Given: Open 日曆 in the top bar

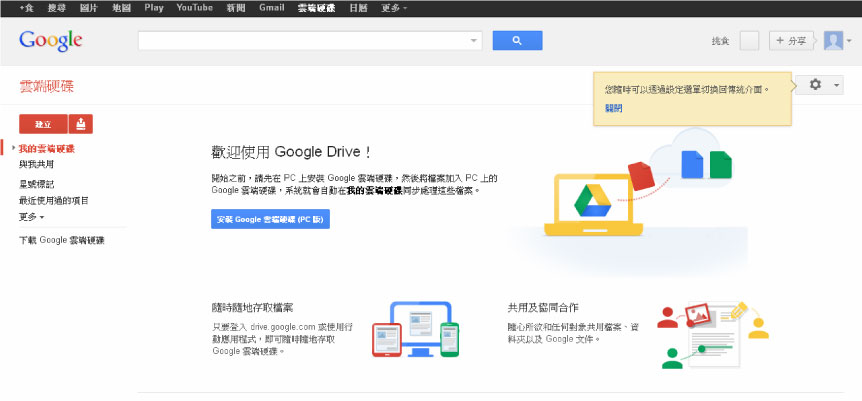Looking at the screenshot, I should [x=358, y=8].
